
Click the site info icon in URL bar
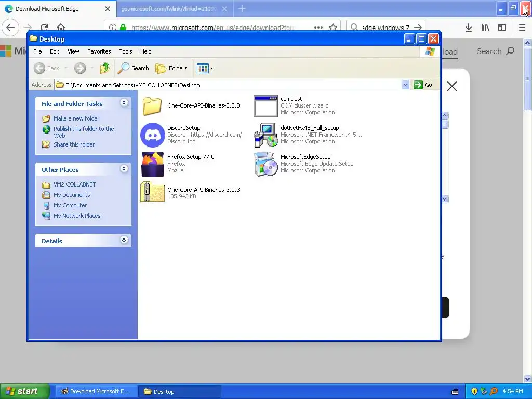113,27
